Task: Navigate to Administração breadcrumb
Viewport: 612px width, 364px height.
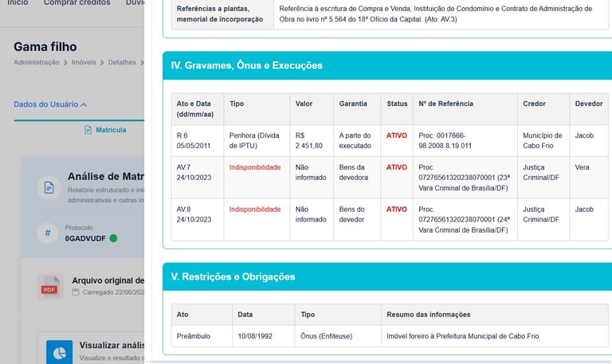Action: click(37, 62)
